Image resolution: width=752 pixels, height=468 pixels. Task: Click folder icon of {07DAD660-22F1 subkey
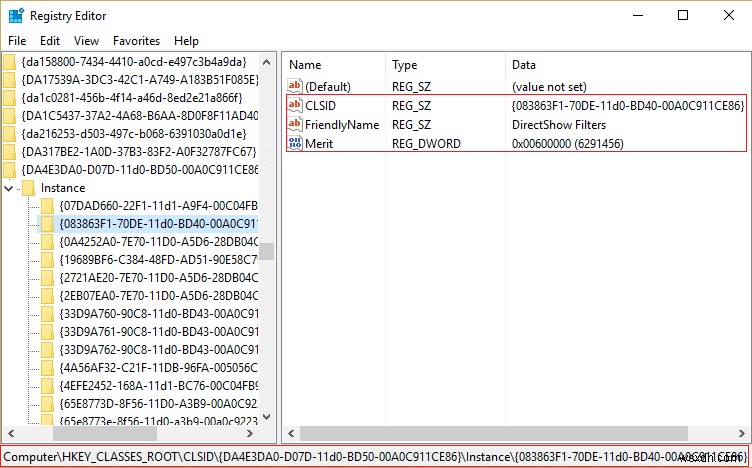coord(47,206)
